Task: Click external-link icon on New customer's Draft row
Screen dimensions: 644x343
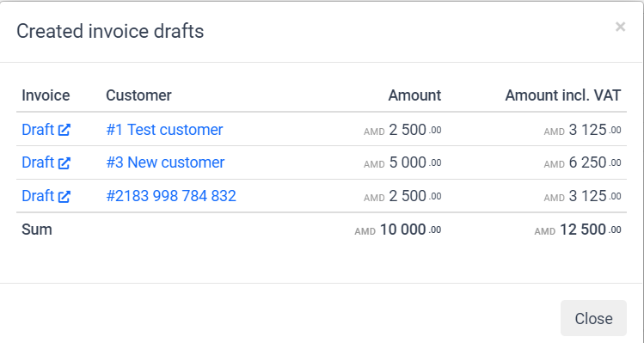Action: click(64, 162)
